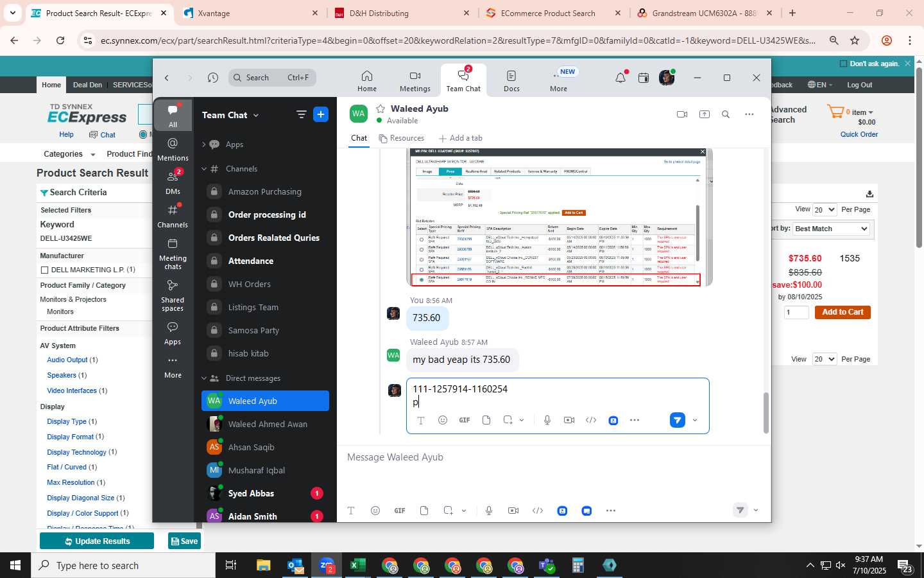Click share screen icon in chat header
Image resolution: width=924 pixels, height=578 pixels.
pos(705,114)
